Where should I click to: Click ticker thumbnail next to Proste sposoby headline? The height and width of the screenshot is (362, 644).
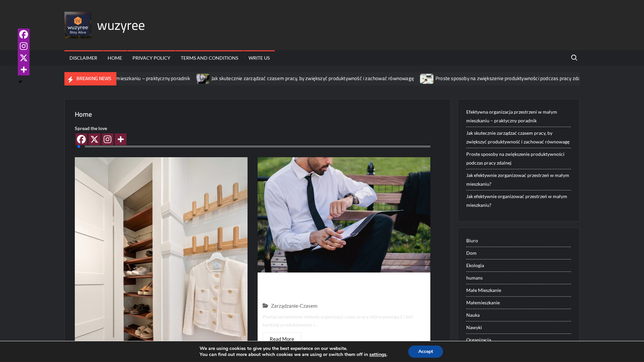[427, 79]
